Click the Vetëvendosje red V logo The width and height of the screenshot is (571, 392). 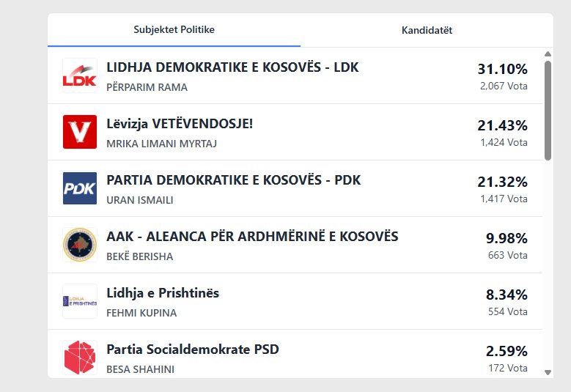pyautogui.click(x=80, y=132)
